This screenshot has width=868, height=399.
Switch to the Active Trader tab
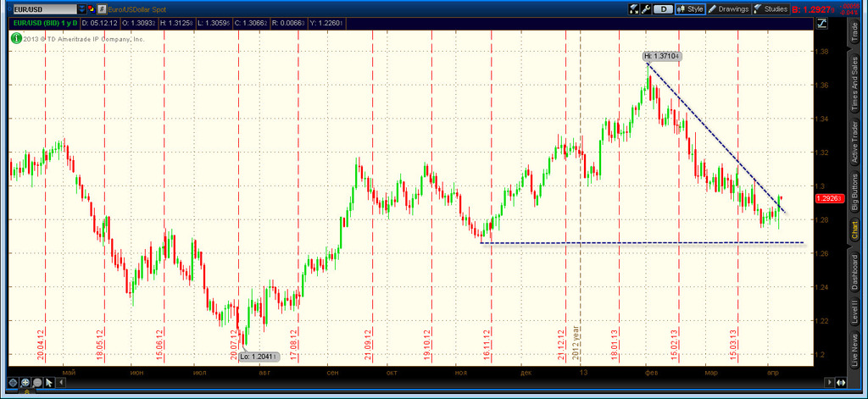(x=855, y=141)
